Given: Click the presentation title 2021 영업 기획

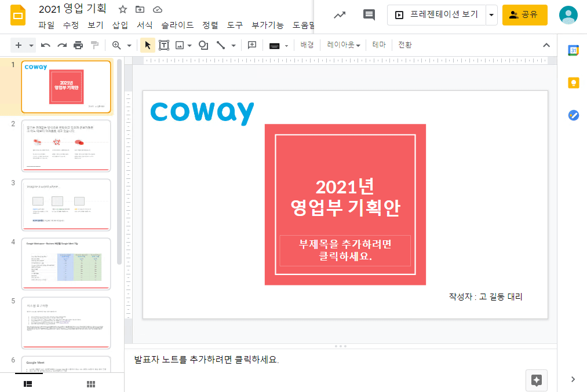Looking at the screenshot, I should pyautogui.click(x=73, y=9).
